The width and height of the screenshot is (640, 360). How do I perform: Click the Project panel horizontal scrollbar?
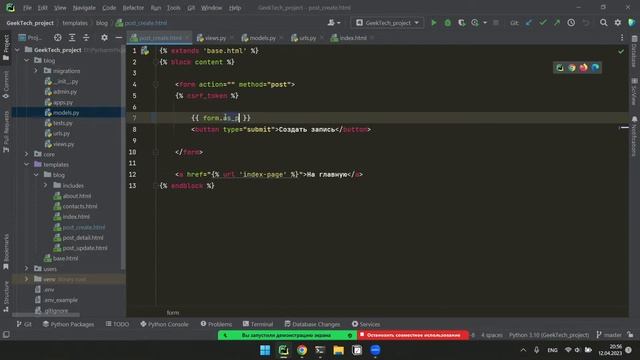coord(46,315)
